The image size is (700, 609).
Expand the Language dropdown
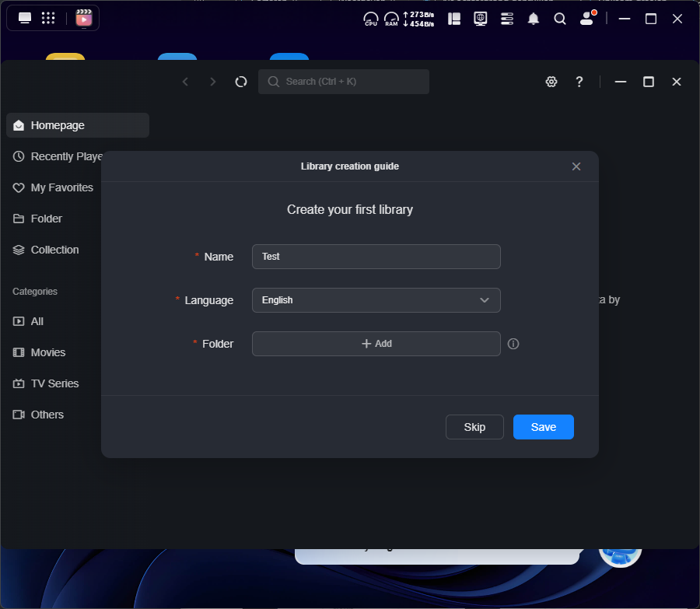click(376, 300)
